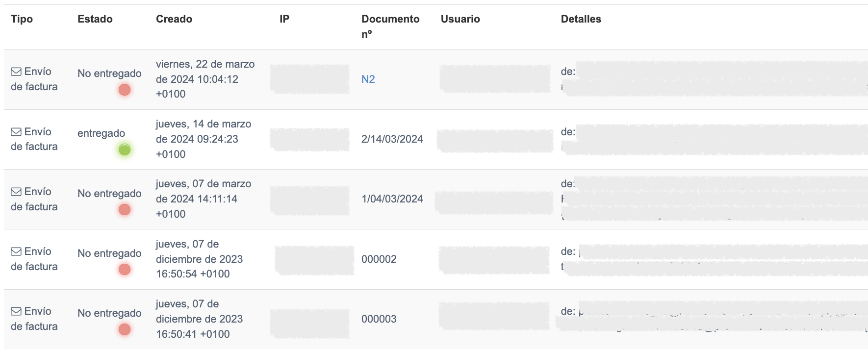Click green delivered status dot
The image size is (868, 351).
point(125,150)
